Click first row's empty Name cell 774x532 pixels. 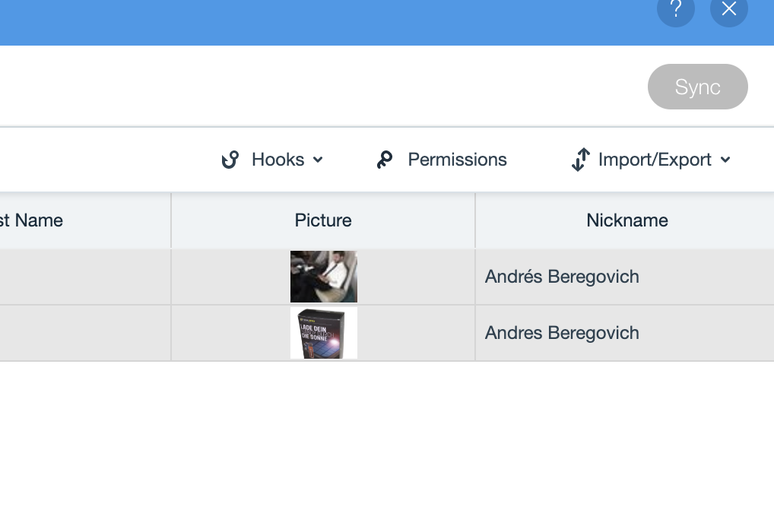tap(84, 277)
